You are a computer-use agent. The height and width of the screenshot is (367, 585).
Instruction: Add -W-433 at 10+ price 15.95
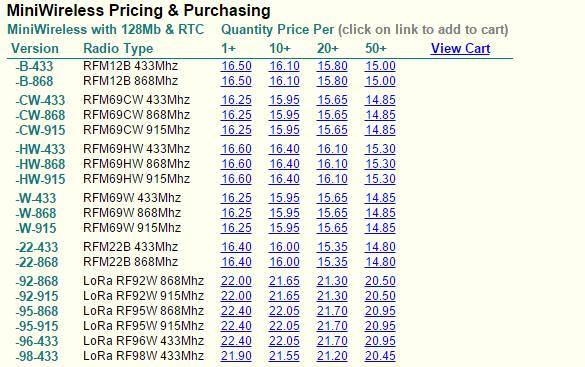pos(284,198)
